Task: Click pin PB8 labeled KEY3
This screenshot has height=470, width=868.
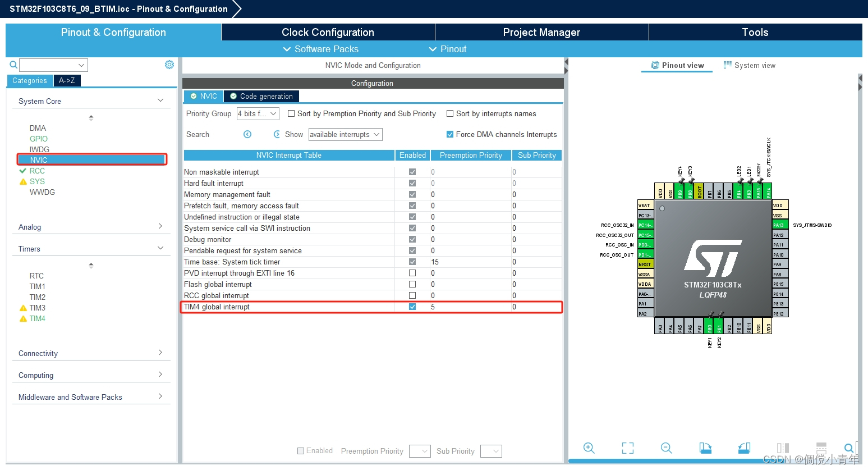Action: pyautogui.click(x=690, y=190)
